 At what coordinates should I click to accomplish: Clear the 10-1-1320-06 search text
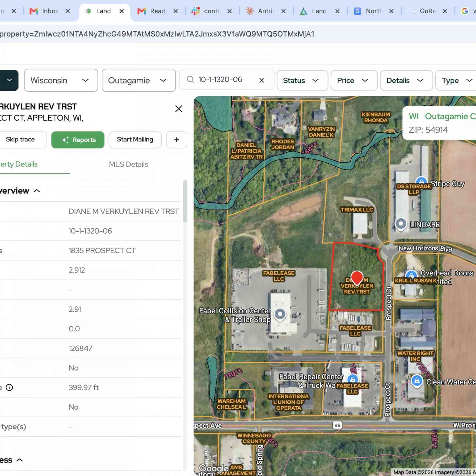point(262,80)
